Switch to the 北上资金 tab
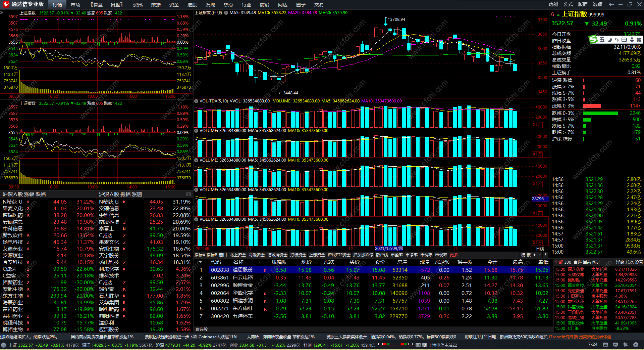Image resolution: width=644 pixels, height=350 pixels. click(238, 255)
